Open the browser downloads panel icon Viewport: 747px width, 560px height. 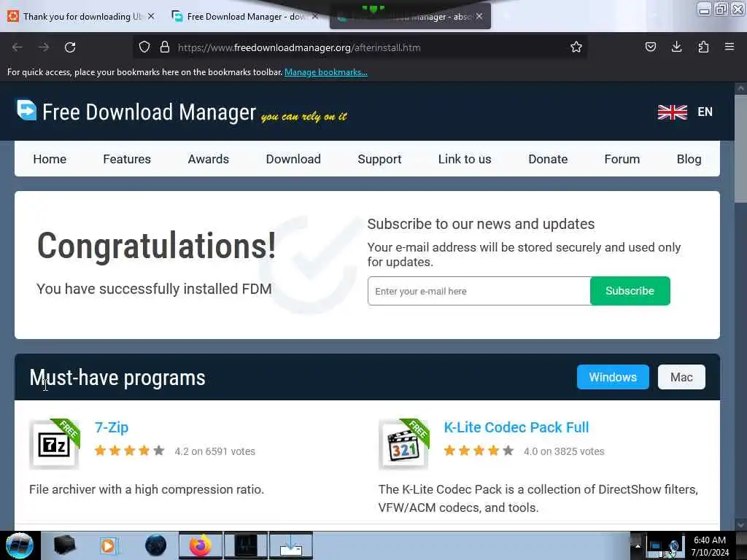[676, 47]
